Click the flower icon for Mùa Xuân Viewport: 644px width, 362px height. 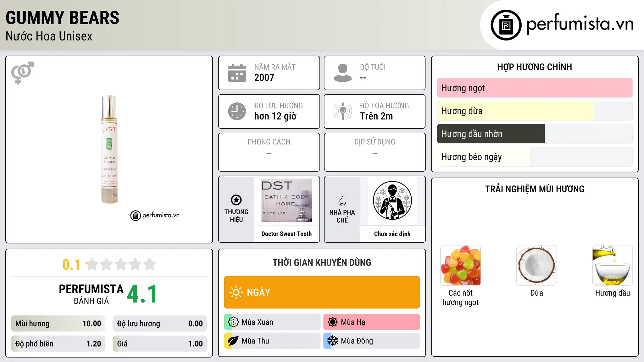click(x=233, y=322)
